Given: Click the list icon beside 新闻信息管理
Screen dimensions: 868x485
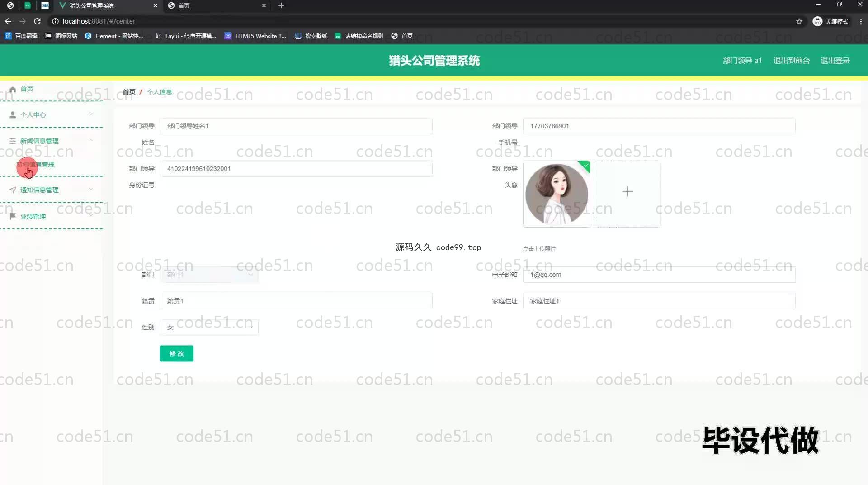Looking at the screenshot, I should click(x=13, y=141).
